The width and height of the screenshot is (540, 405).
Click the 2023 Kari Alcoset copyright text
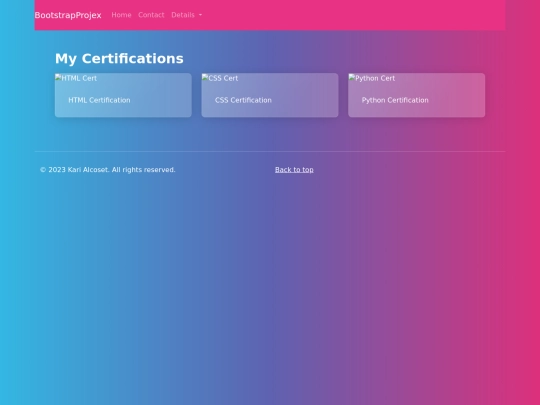(x=107, y=170)
